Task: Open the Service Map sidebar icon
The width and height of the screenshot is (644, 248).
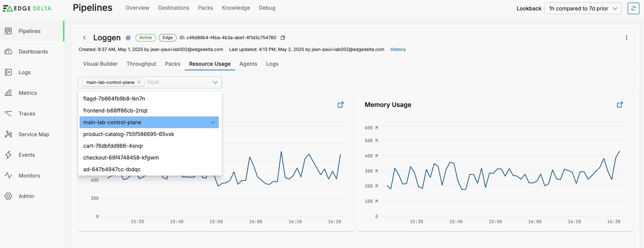Action: click(8, 134)
